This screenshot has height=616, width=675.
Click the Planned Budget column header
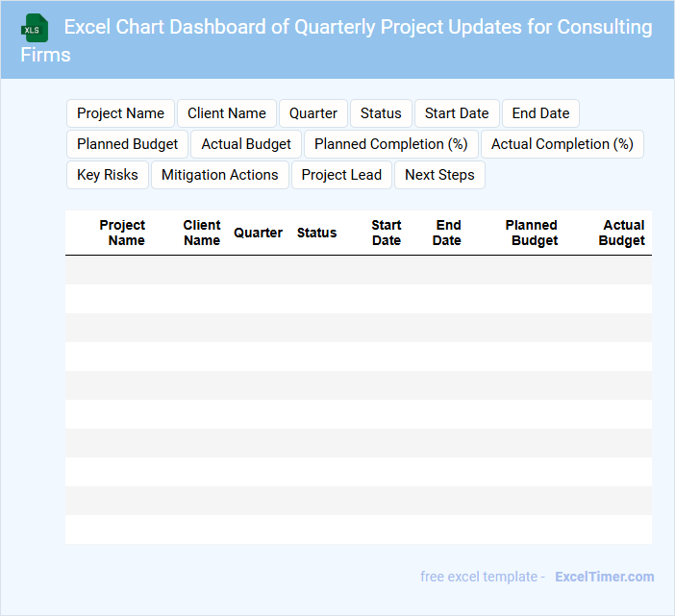(533, 233)
